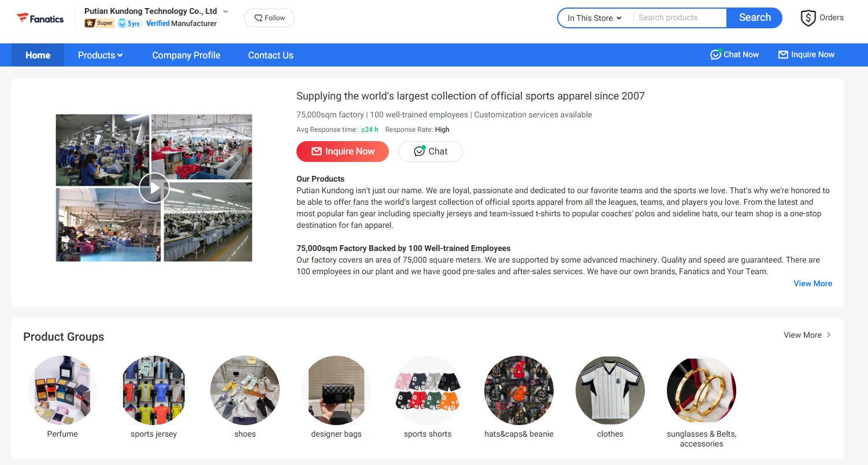Click View More under the factory description
Image resolution: width=868 pixels, height=465 pixels.
click(813, 283)
